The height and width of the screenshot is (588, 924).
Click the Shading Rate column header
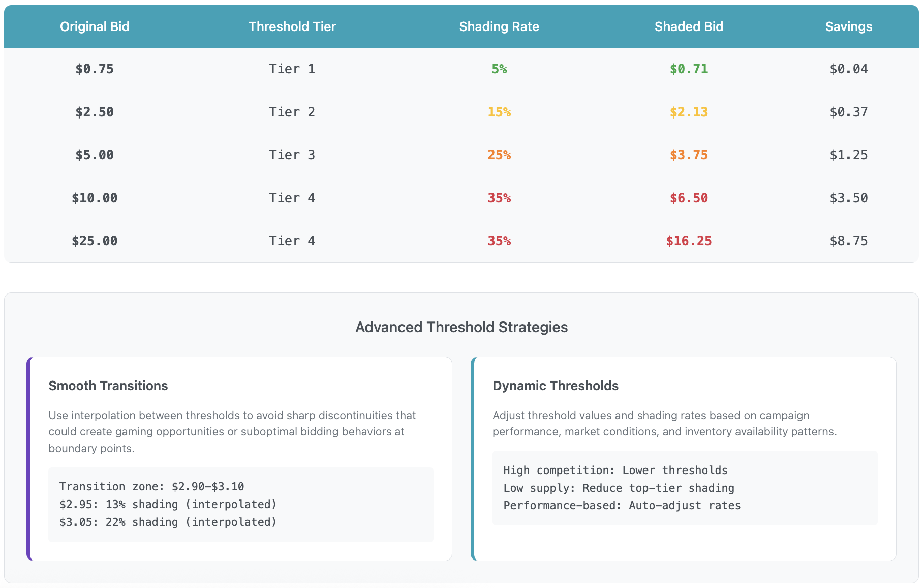pos(499,26)
